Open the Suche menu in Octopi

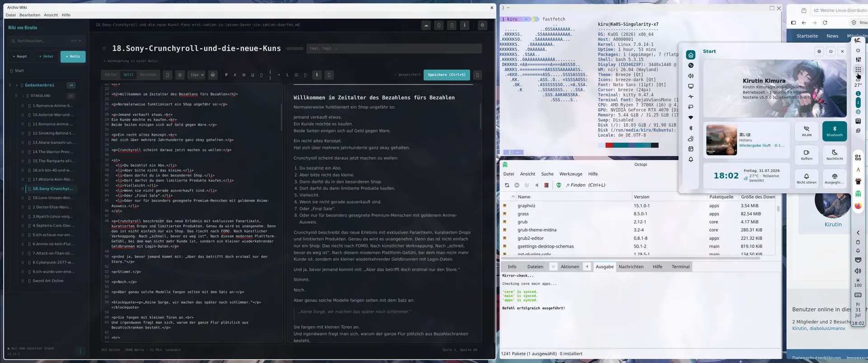pyautogui.click(x=547, y=174)
